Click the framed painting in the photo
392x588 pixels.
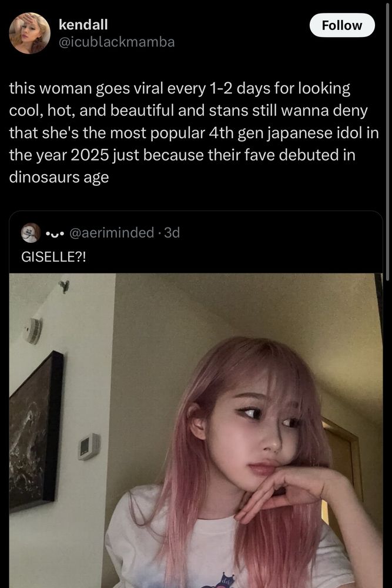[36, 431]
